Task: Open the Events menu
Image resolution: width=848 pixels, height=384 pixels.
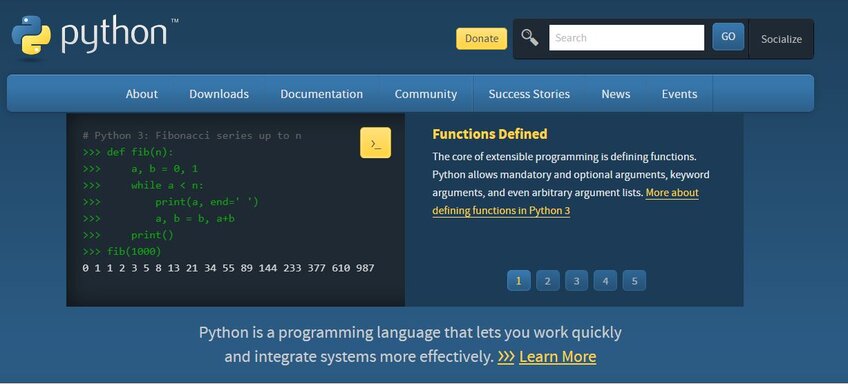Action: pyautogui.click(x=679, y=94)
